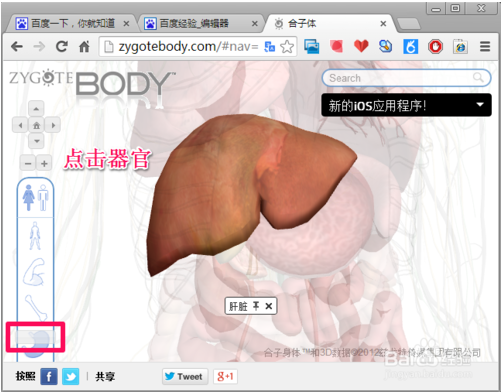Image resolution: width=501 pixels, height=392 pixels.
Task: Pan the 3D view right
Action: (53, 125)
